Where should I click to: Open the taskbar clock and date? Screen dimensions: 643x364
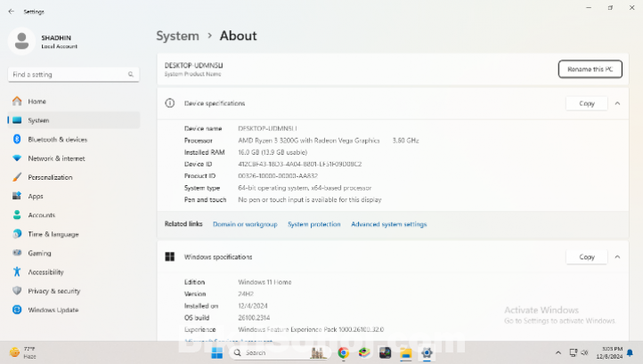(609, 352)
